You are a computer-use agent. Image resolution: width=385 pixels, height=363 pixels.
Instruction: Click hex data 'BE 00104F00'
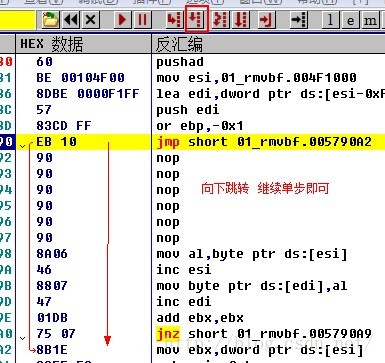80,78
